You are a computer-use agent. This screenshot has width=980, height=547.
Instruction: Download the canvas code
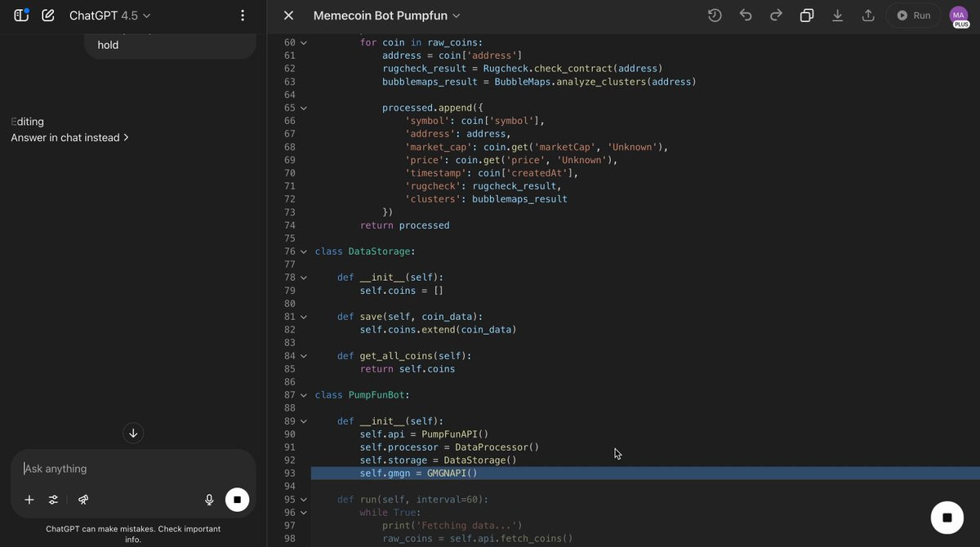(837, 16)
